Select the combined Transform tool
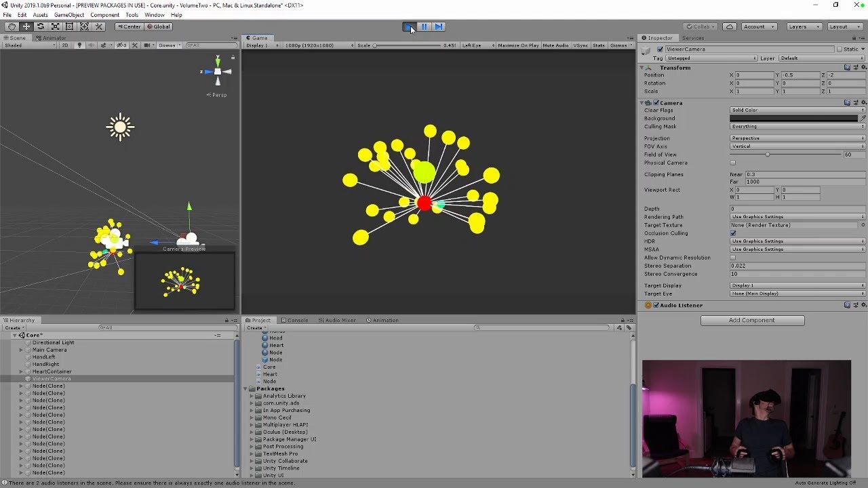868x488 pixels. click(x=84, y=26)
